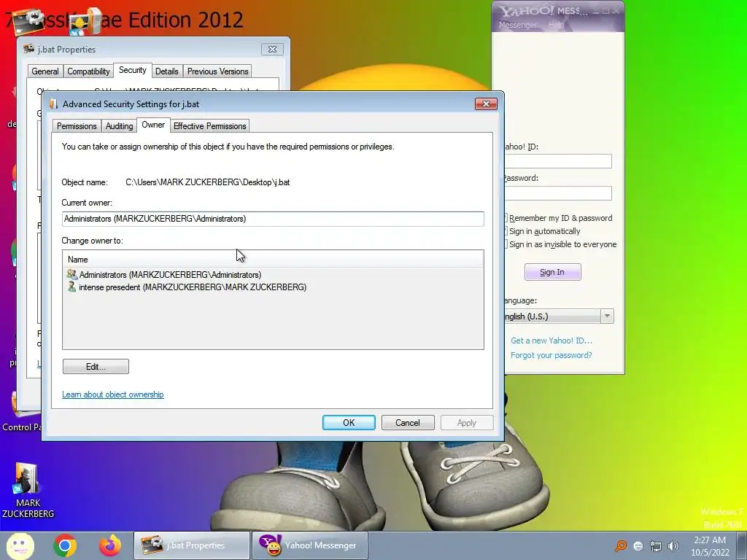Open the Effective Permissions tab

pyautogui.click(x=209, y=126)
